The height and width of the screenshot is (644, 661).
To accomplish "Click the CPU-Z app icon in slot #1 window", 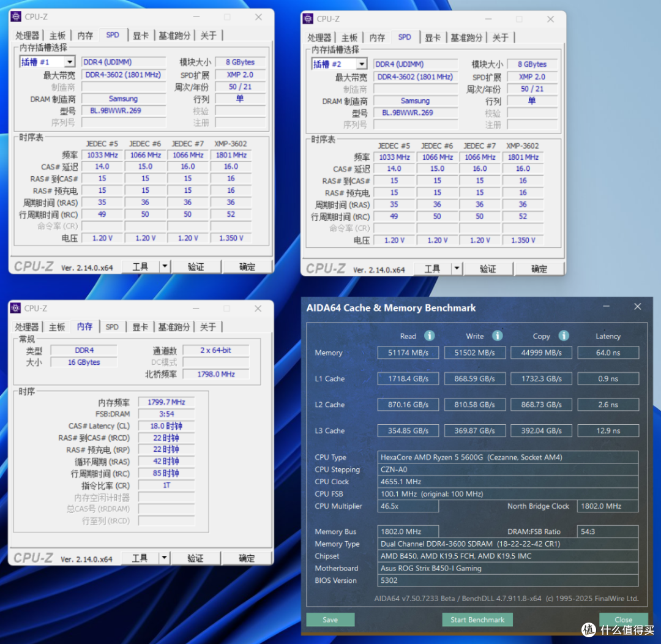I will tap(16, 17).
